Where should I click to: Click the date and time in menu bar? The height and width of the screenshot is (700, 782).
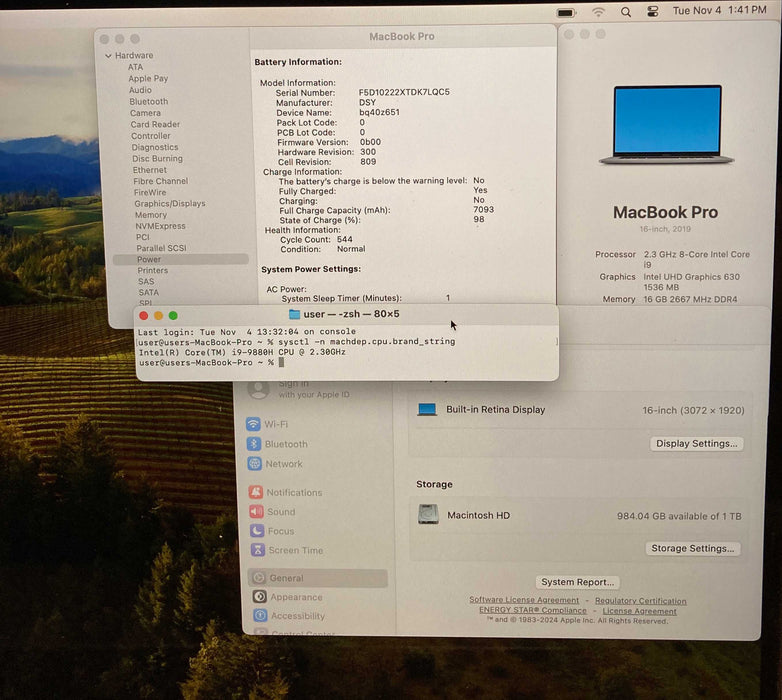coord(719,10)
